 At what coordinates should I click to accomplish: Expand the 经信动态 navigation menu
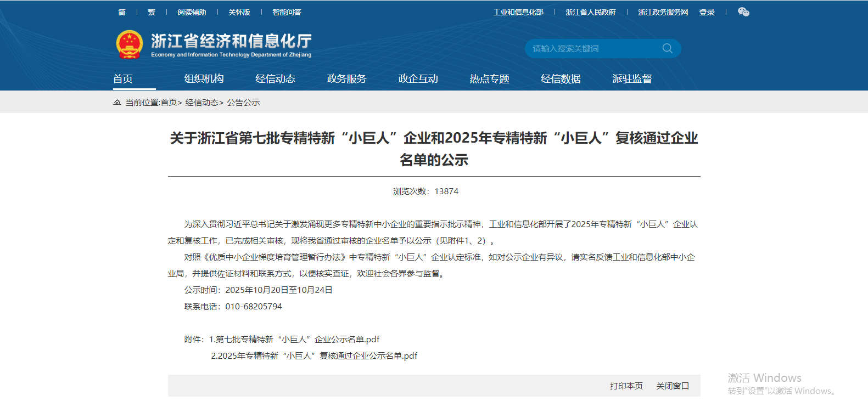[x=275, y=79]
